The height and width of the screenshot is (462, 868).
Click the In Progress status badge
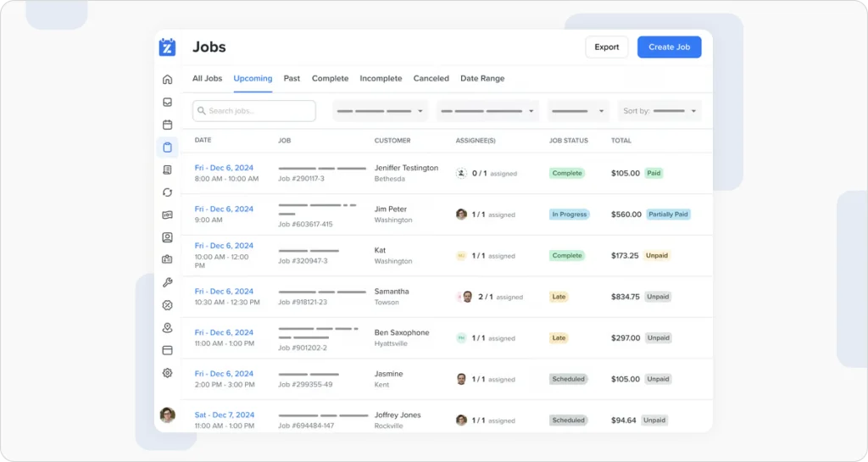[569, 214]
